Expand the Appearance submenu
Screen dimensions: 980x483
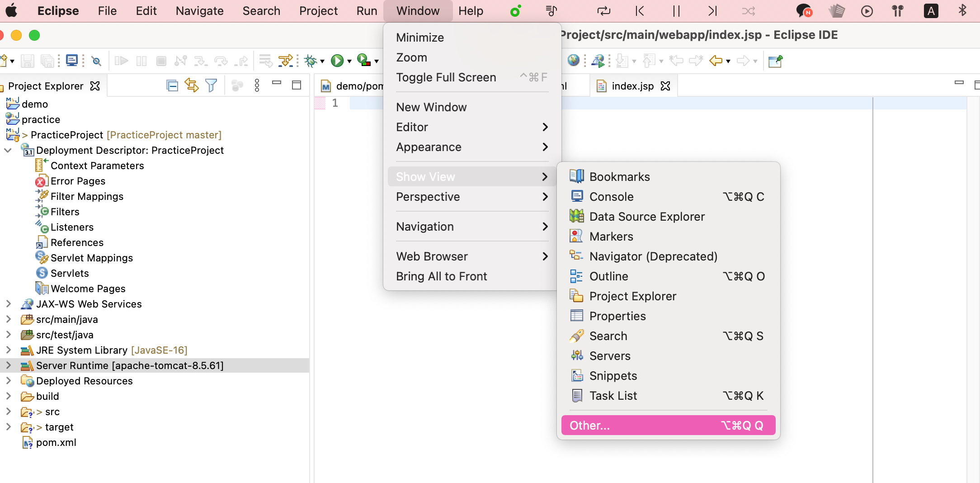tap(472, 147)
